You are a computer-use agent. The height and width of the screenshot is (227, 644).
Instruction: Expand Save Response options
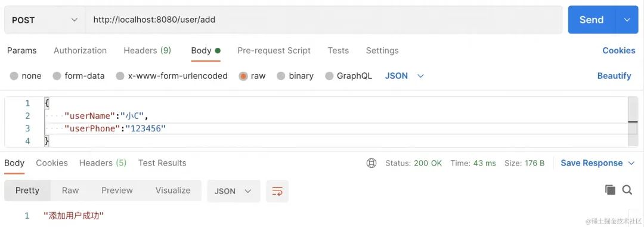click(x=631, y=163)
